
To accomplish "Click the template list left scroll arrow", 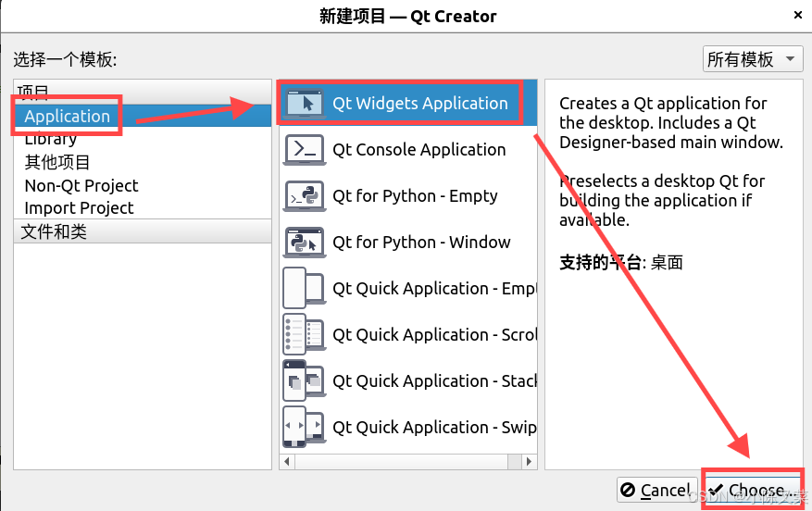I will 287,461.
